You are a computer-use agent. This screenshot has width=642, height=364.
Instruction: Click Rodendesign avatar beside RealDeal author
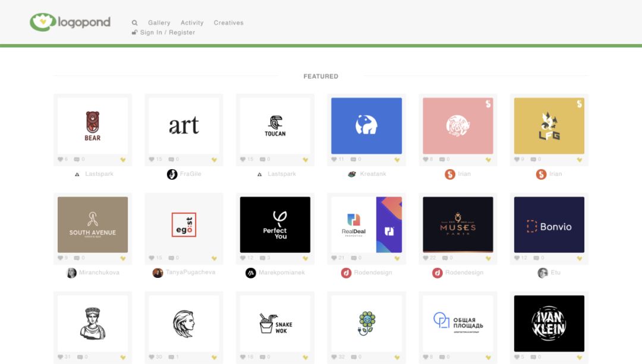346,273
